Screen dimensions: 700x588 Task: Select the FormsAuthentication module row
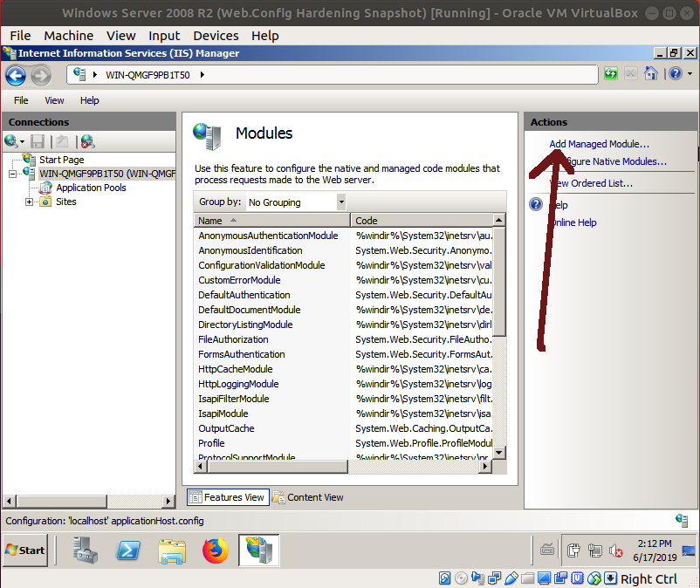(343, 354)
